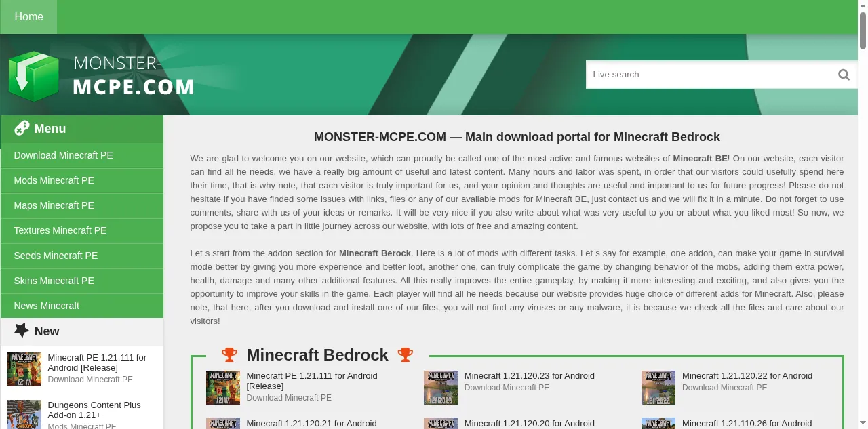Screen dimensions: 868x429
Task: Click the vertical page scrollbar thumb
Action: click(863, 30)
